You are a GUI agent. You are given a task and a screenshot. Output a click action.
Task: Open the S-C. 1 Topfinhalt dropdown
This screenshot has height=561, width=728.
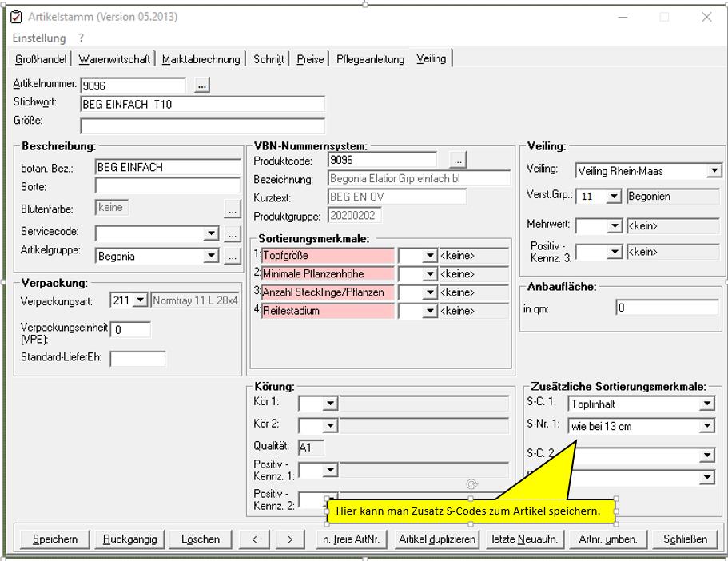[706, 404]
